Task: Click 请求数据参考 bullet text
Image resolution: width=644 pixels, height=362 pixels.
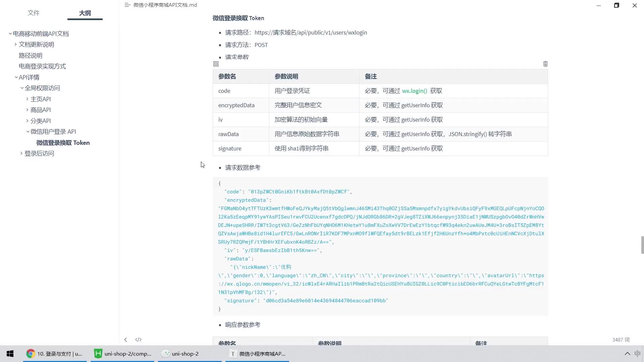Action: pyautogui.click(x=243, y=168)
